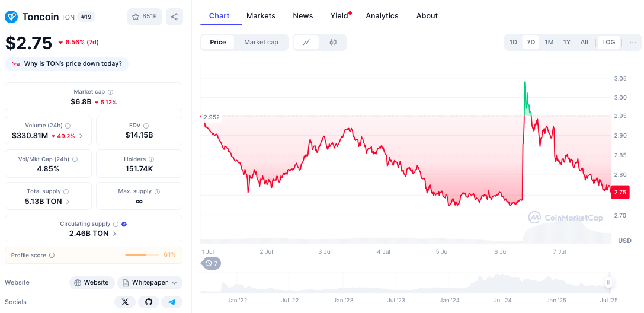Image resolution: width=644 pixels, height=313 pixels.
Task: Set chart range to 1D
Action: 513,42
